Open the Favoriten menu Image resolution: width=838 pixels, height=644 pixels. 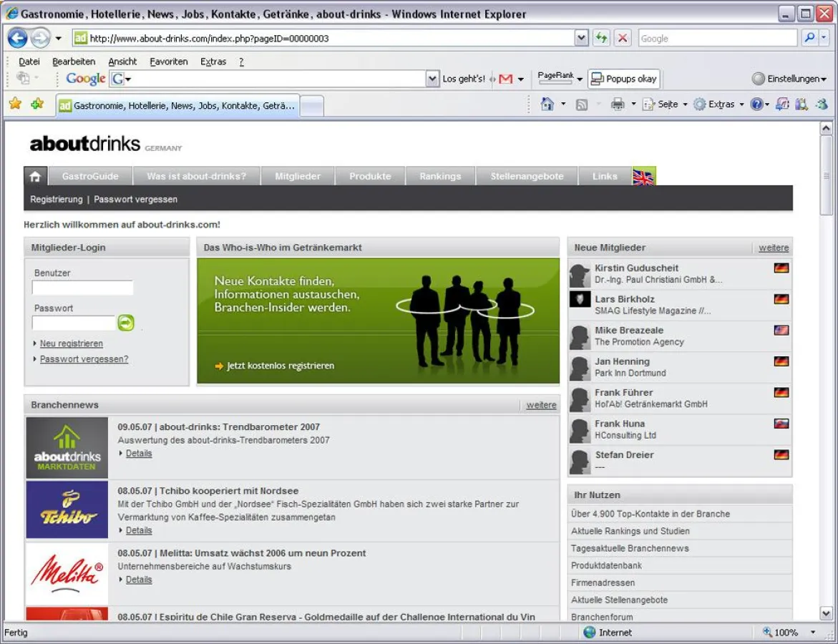click(x=169, y=62)
